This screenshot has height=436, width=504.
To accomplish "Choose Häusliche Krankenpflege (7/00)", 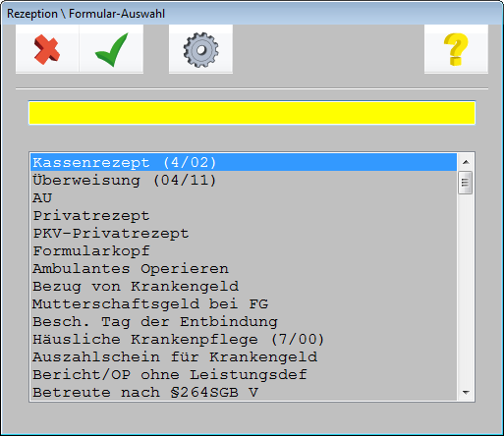I will [244, 340].
